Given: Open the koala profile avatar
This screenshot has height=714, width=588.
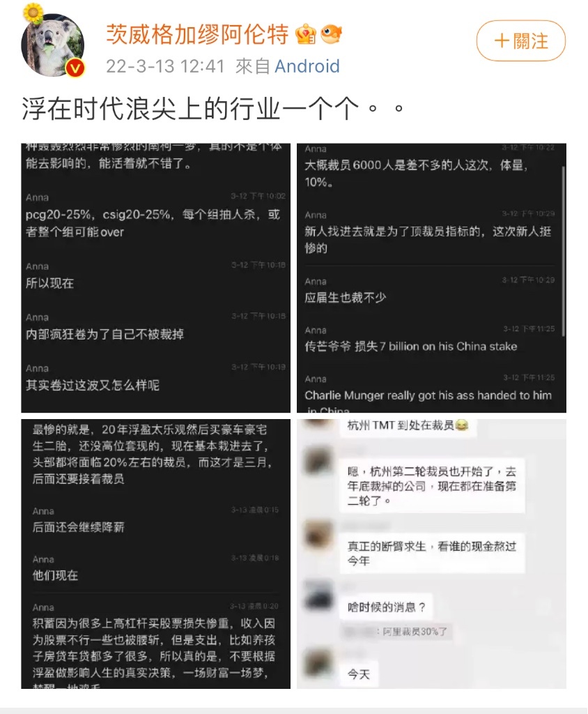Looking at the screenshot, I should coord(53,45).
